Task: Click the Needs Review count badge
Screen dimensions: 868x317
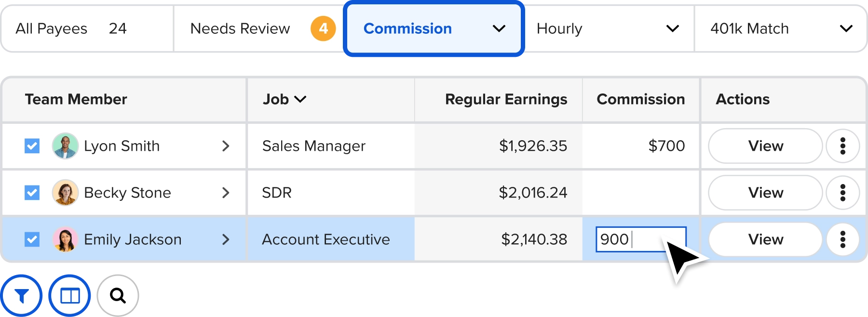Action: [323, 28]
